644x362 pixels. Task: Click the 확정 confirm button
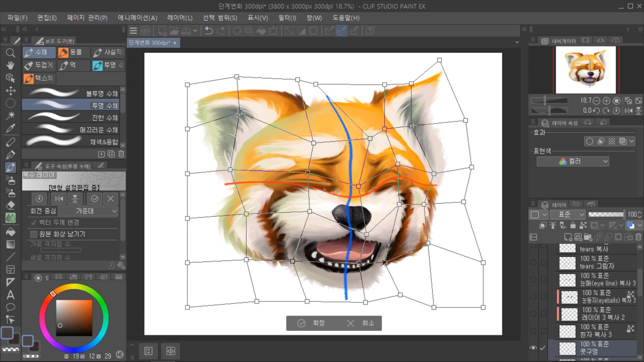tap(311, 323)
